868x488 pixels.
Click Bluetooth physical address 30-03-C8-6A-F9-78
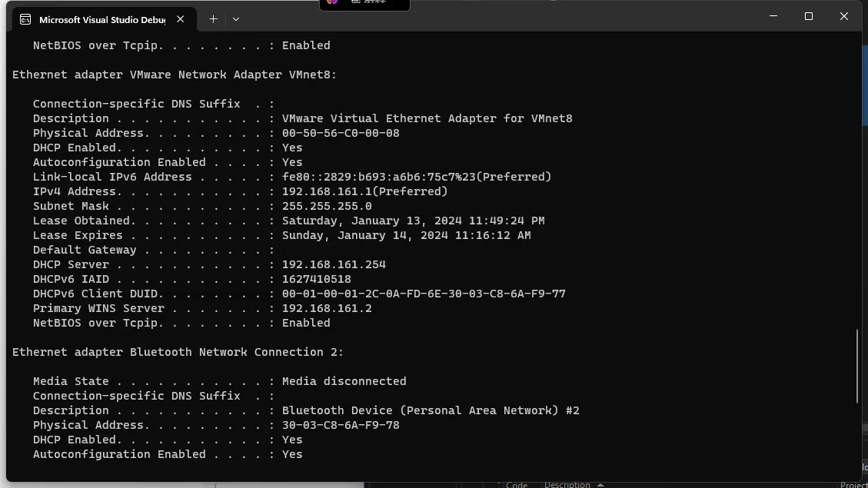(x=341, y=425)
